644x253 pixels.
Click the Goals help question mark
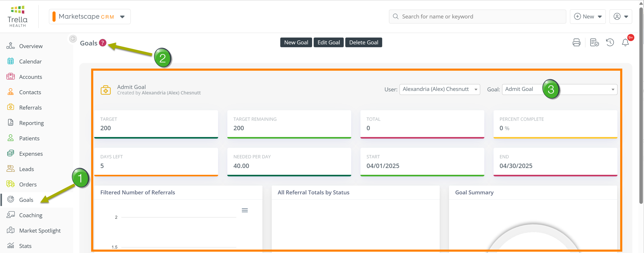coord(103,43)
